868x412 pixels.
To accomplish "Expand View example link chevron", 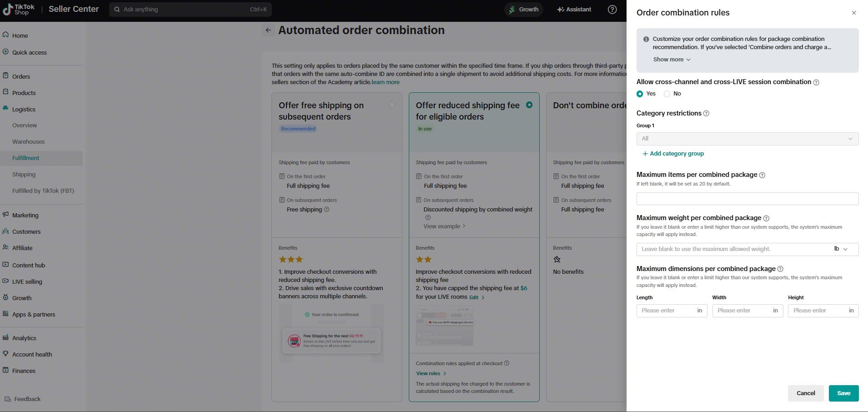I will [x=464, y=226].
